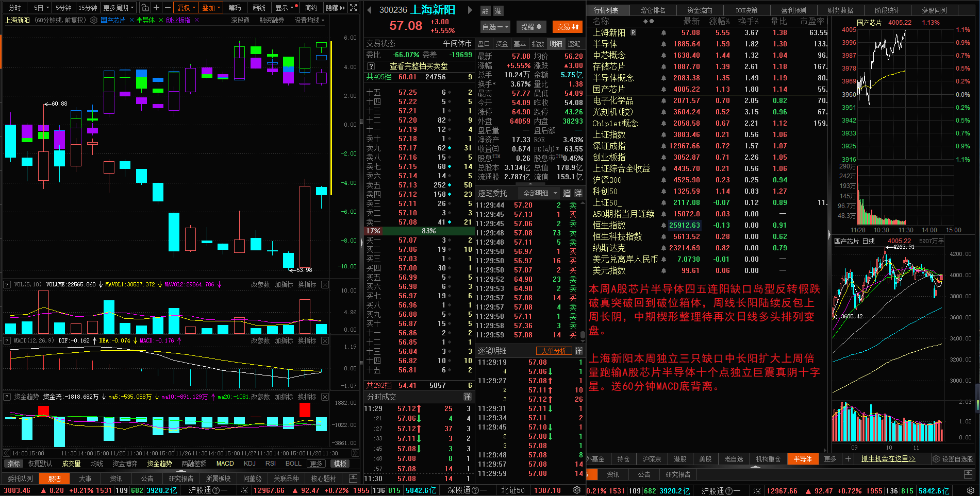
Task: Toggle the 均线 indicator
Action: pos(97,464)
